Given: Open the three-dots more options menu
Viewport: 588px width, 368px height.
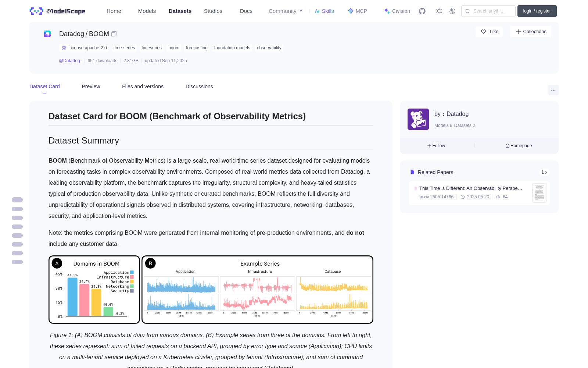Looking at the screenshot, I should (553, 90).
